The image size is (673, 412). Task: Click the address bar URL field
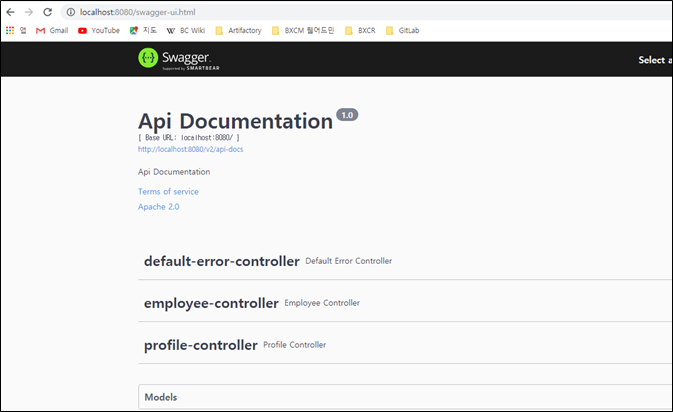[x=300, y=11]
